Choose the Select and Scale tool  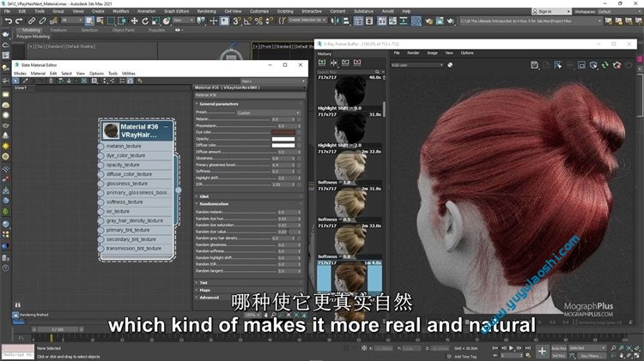(155, 21)
